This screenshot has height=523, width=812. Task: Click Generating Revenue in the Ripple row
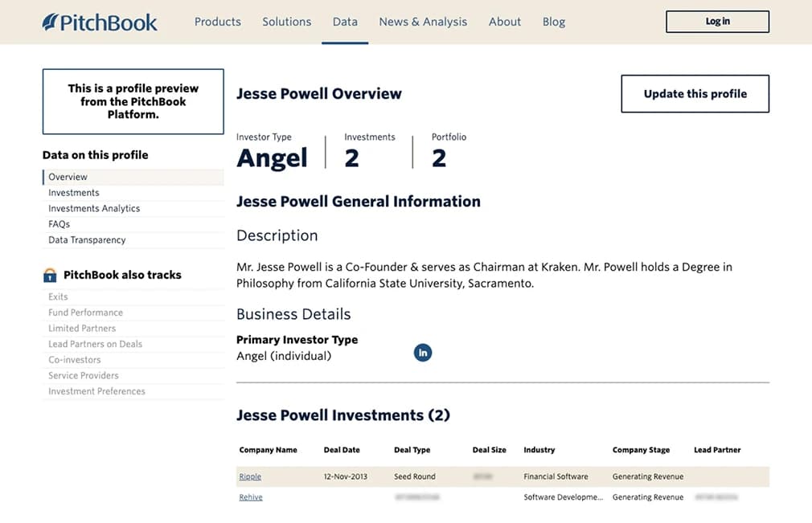click(x=648, y=476)
